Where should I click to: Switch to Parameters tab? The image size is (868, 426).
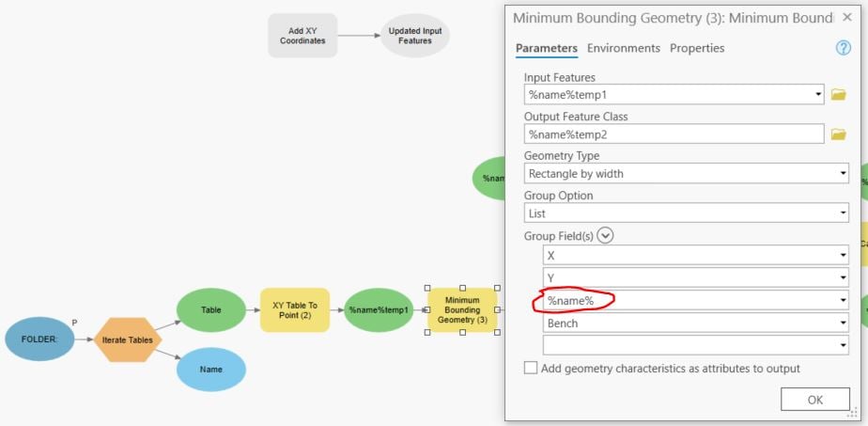[547, 48]
